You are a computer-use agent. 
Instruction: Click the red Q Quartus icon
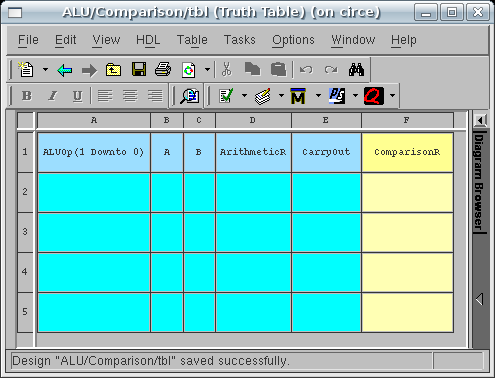pyautogui.click(x=374, y=96)
